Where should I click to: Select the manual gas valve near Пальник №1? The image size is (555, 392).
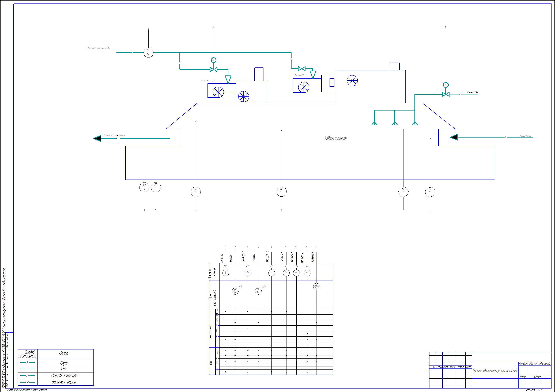click(301, 69)
